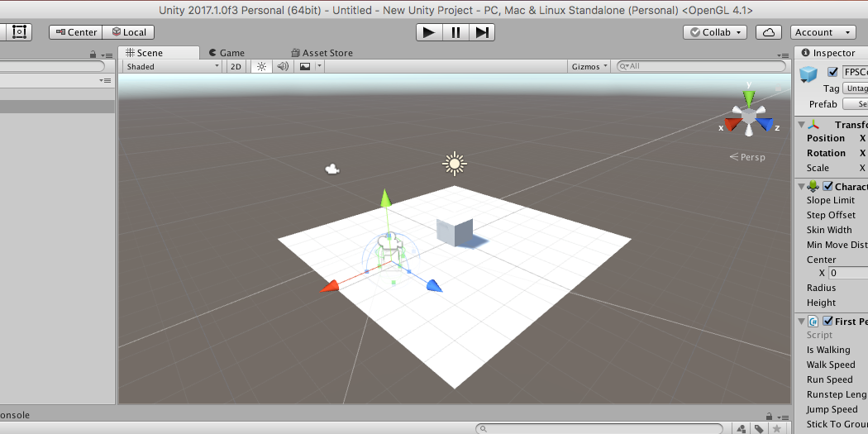Toggle scene lighting sun icon
868x434 pixels.
click(x=261, y=66)
